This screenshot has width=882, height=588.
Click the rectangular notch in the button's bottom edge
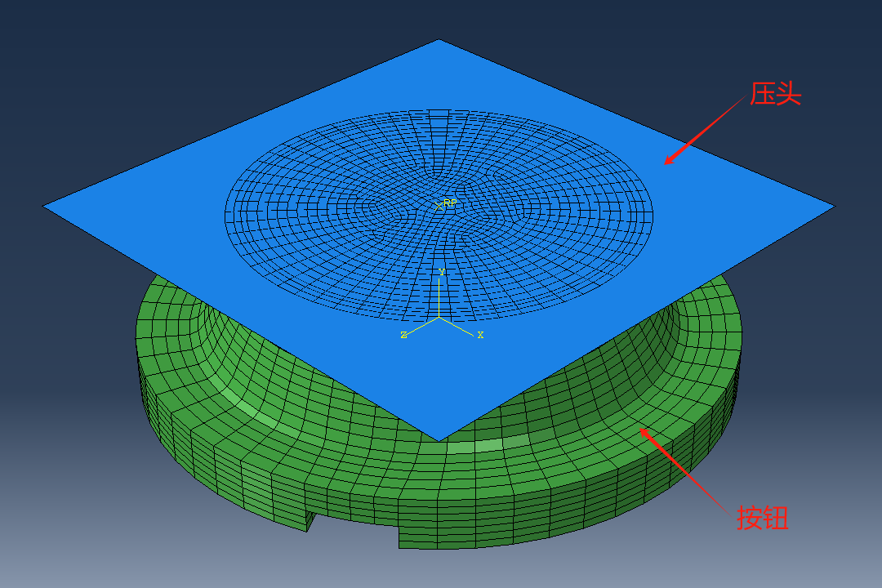[x=355, y=527]
